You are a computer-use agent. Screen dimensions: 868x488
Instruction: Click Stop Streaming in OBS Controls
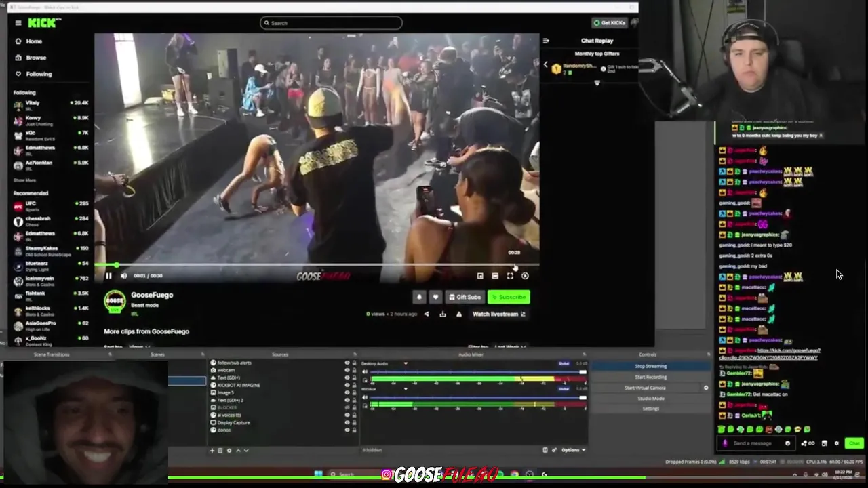point(650,366)
